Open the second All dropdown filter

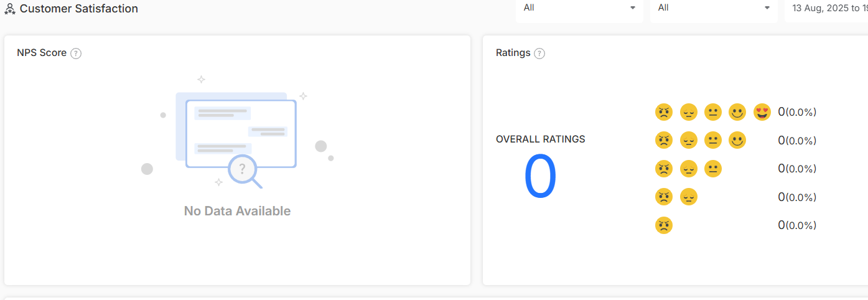[x=714, y=9]
